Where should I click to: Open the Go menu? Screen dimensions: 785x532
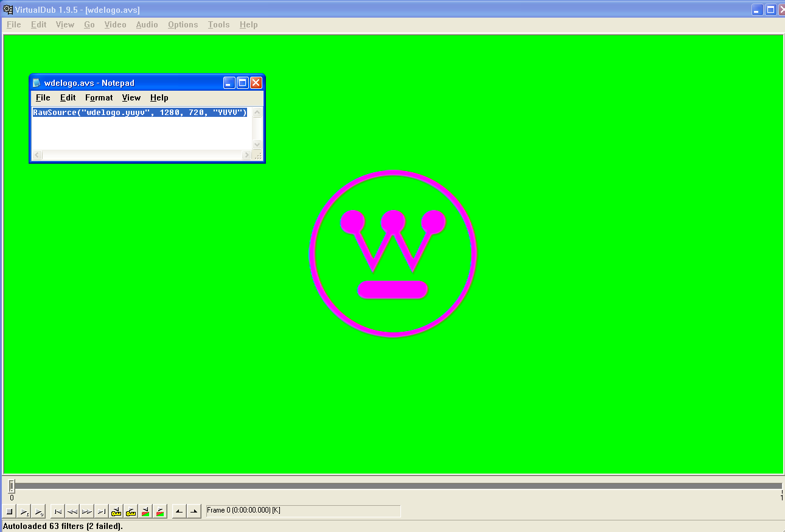pos(89,24)
